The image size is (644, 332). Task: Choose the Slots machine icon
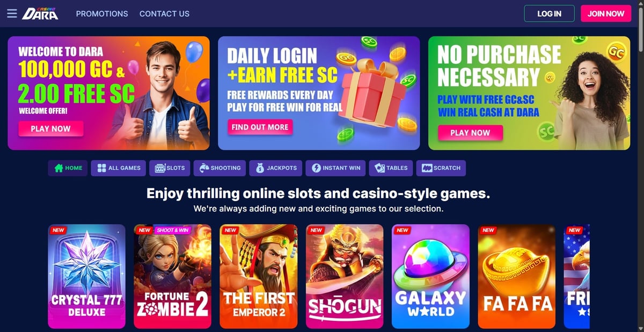pos(160,168)
